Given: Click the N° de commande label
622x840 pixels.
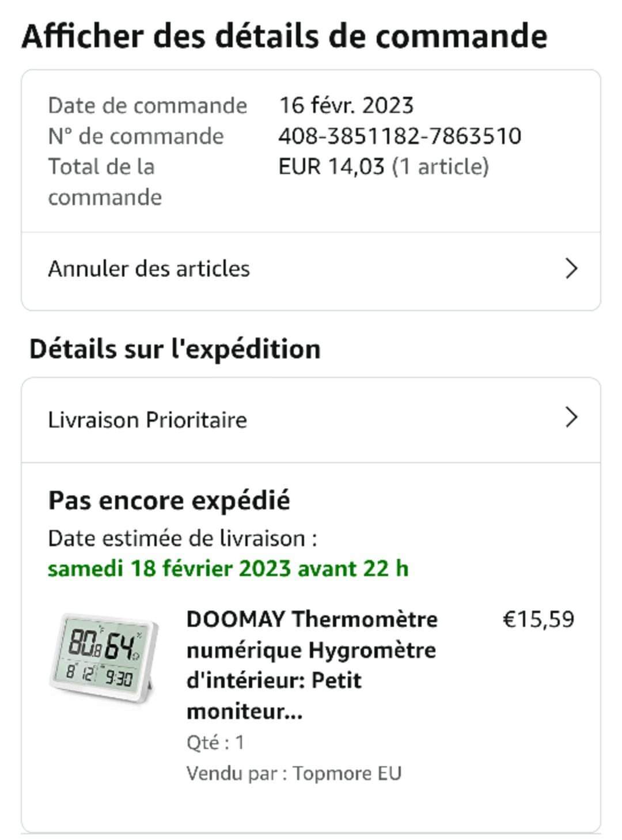Looking at the screenshot, I should coord(136,136).
